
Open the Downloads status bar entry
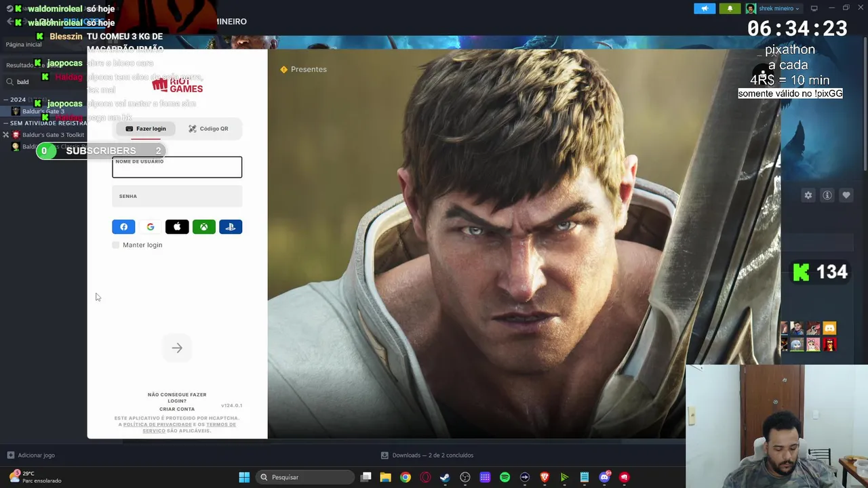tap(427, 455)
